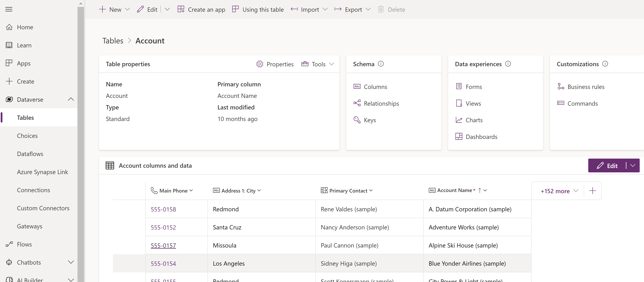Viewport: 644px width, 282px height.
Task: Click the Views link in Data experiences
Action: (473, 103)
